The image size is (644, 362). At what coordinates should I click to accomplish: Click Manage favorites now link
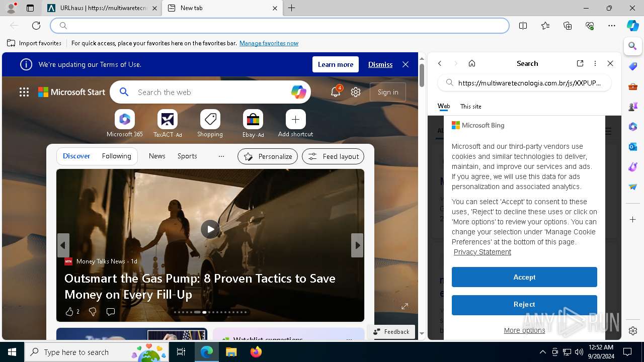tap(269, 43)
